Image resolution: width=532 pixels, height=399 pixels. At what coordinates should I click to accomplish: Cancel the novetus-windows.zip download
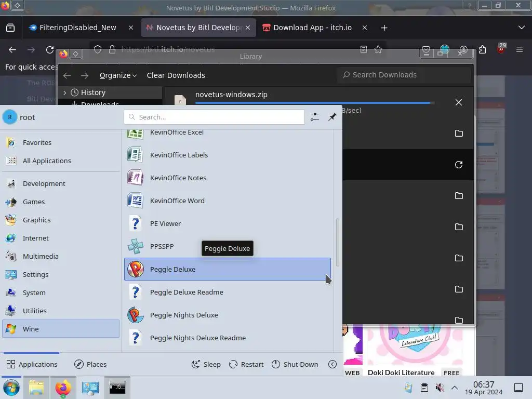pos(459,102)
